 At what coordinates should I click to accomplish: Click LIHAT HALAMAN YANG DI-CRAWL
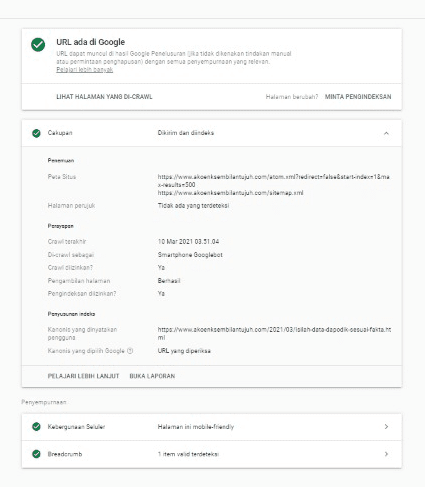coord(104,97)
